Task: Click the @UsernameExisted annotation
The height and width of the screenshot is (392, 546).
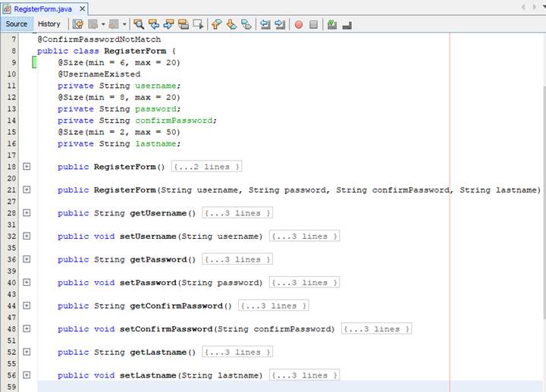Action: pos(99,74)
